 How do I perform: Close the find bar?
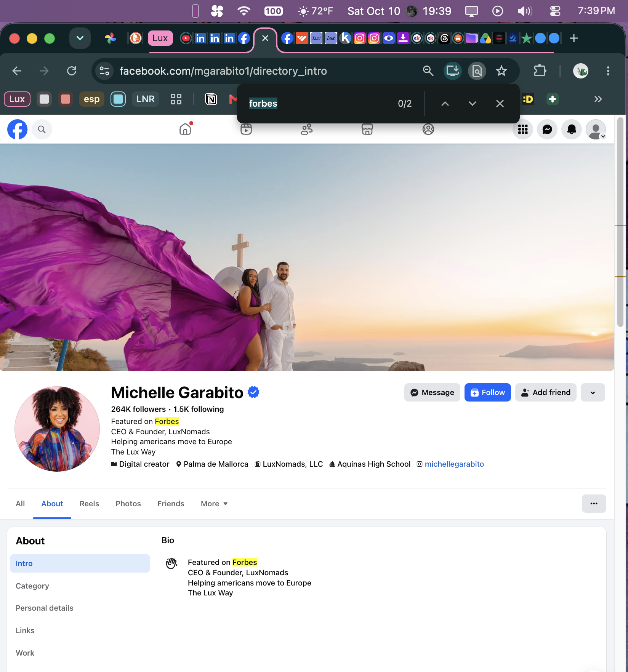click(x=500, y=104)
